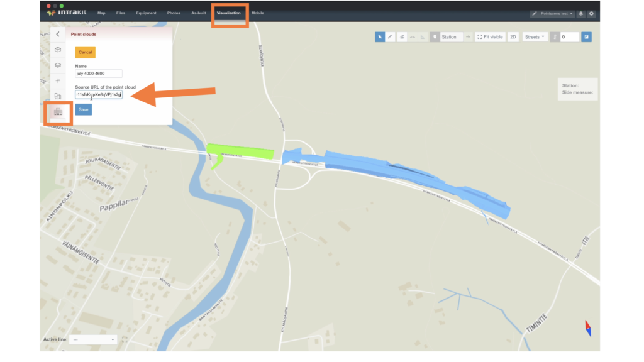Viewport: 644px width, 362px height.
Task: Click the Side measure: readout label
Action: tap(577, 93)
